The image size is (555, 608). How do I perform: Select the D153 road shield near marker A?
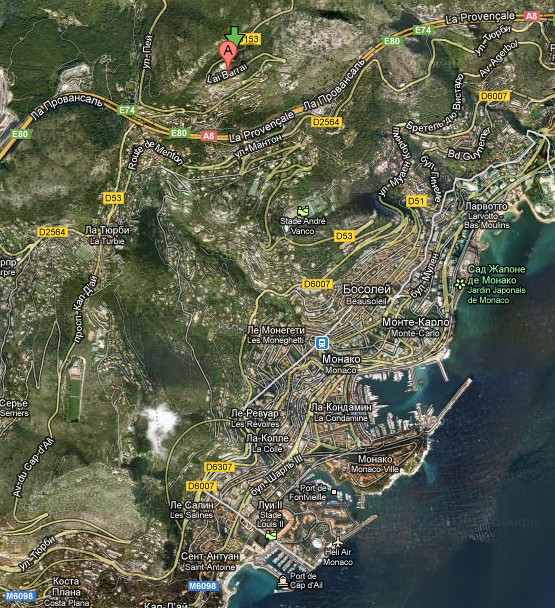click(251, 39)
